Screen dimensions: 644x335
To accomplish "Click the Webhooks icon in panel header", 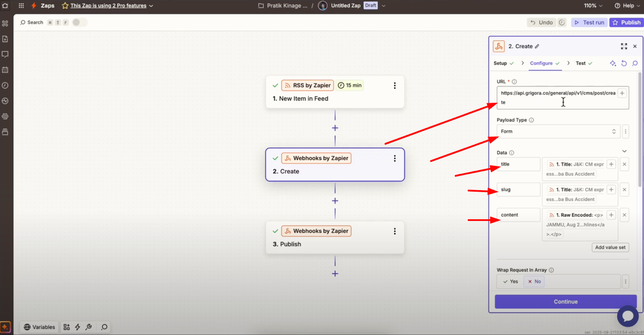I will pyautogui.click(x=499, y=46).
